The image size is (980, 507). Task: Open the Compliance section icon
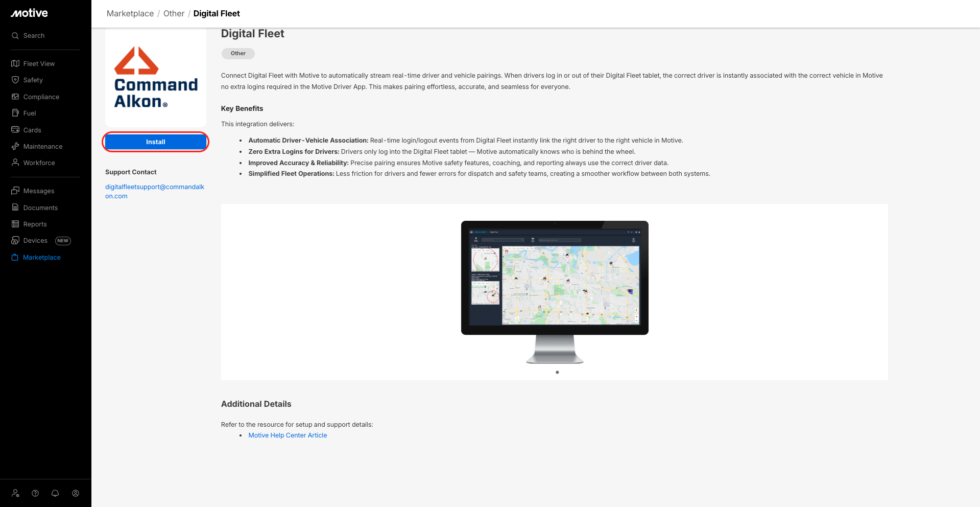(x=15, y=97)
